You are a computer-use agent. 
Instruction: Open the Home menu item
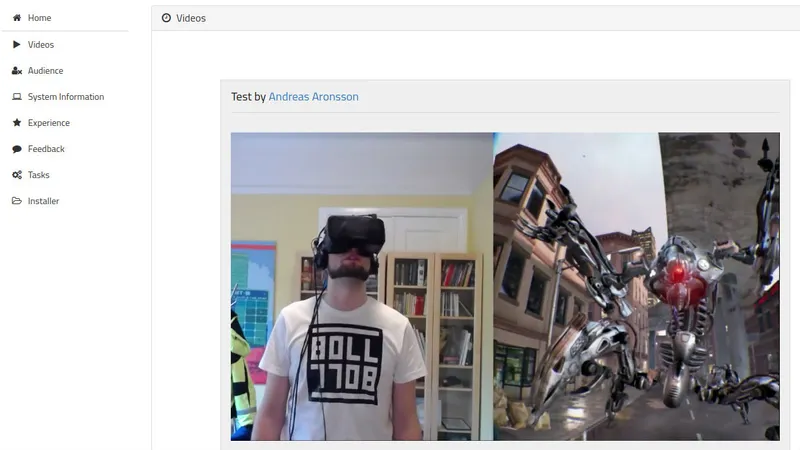[39, 18]
